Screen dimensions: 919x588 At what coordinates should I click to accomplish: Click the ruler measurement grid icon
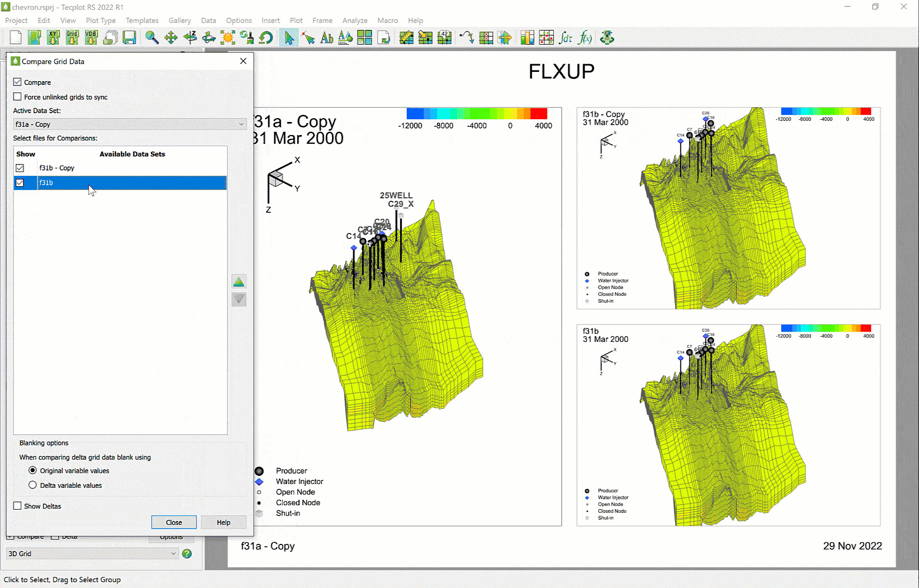point(406,38)
